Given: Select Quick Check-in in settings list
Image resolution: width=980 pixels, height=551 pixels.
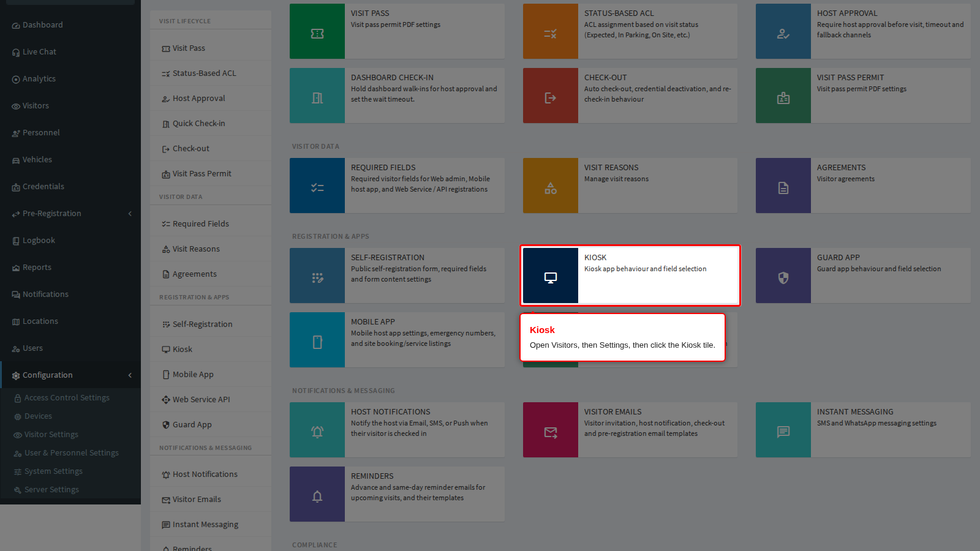Looking at the screenshot, I should click(x=211, y=124).
